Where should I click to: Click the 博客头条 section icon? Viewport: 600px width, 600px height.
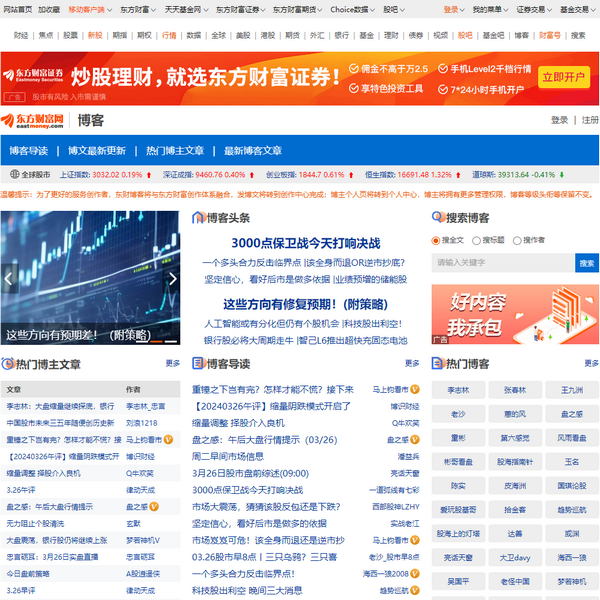pos(198,217)
